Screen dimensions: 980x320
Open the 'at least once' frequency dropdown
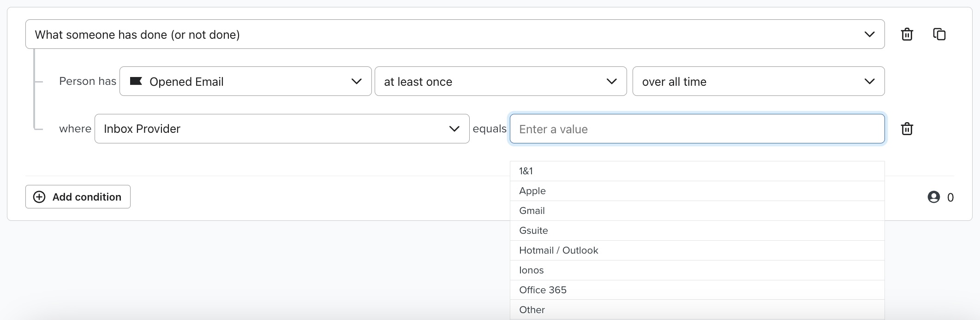500,82
